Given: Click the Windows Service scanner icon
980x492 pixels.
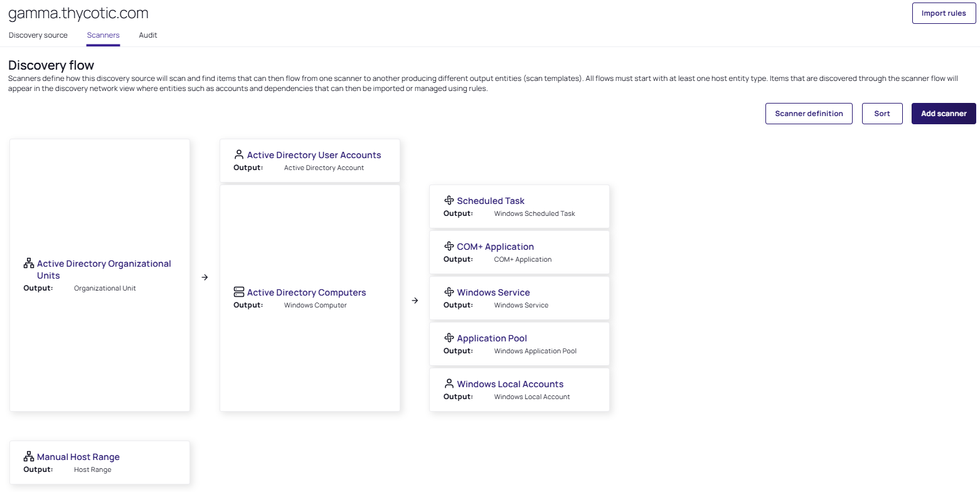Looking at the screenshot, I should (449, 292).
